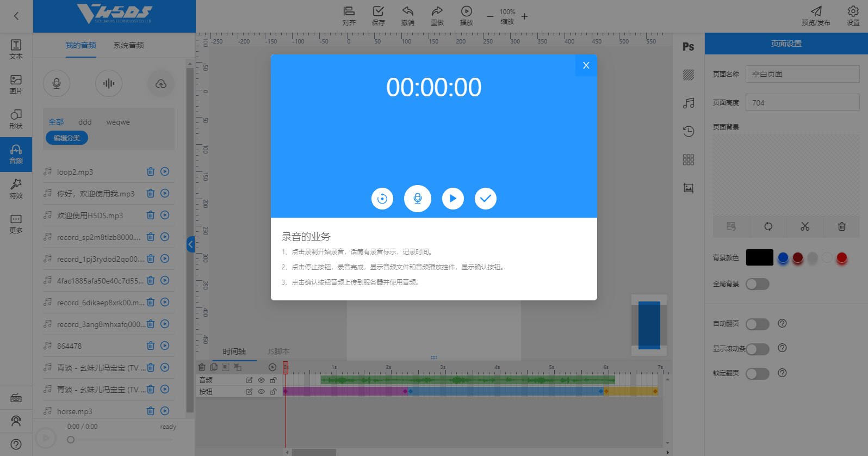Open the 图片 image panel in sidebar
This screenshot has height=456, width=868.
coord(16,84)
